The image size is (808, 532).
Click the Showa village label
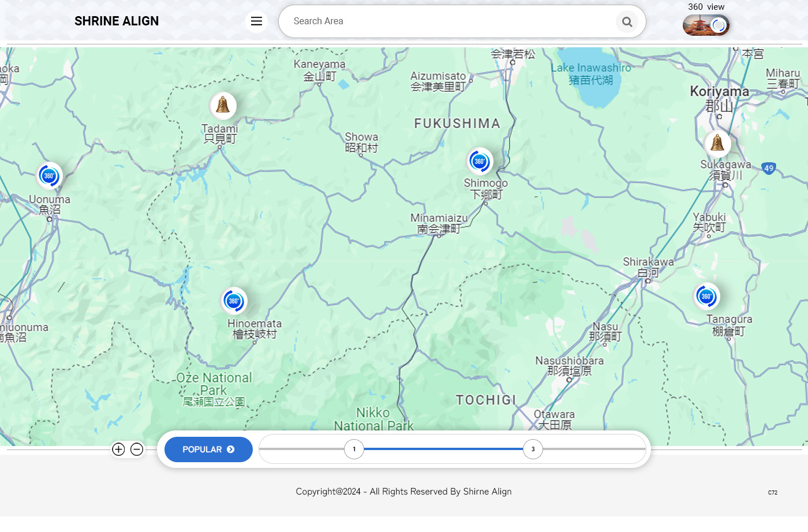[361, 143]
